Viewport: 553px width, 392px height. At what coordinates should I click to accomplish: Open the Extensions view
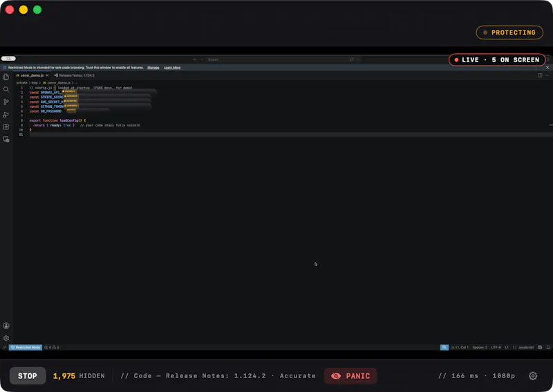tap(6, 127)
